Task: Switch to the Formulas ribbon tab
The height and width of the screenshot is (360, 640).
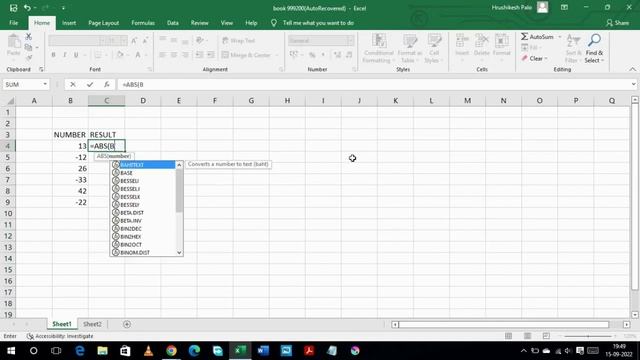Action: coord(143,23)
